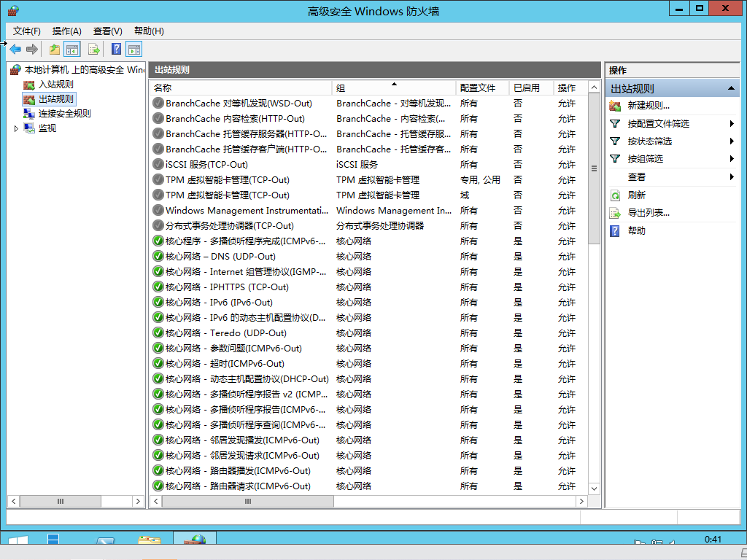Select BranchCache 托管缓存客户端(HTTP-O... rule name
Screen dimensions: 747x560
click(x=247, y=149)
